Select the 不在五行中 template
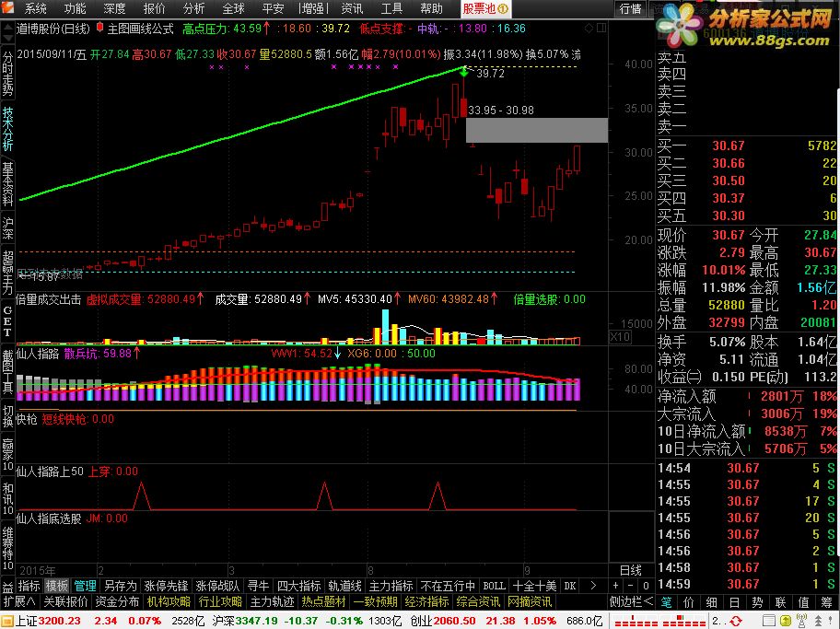840x629 pixels. [448, 586]
